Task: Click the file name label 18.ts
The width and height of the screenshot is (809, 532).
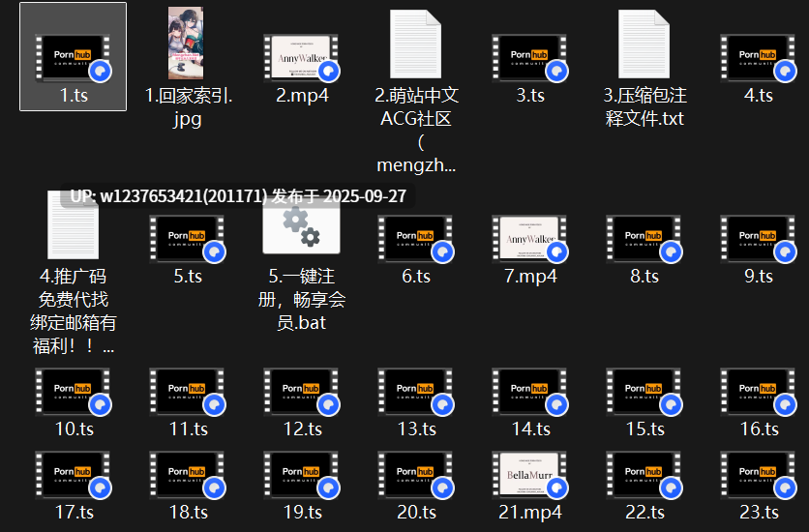Action: click(189, 513)
